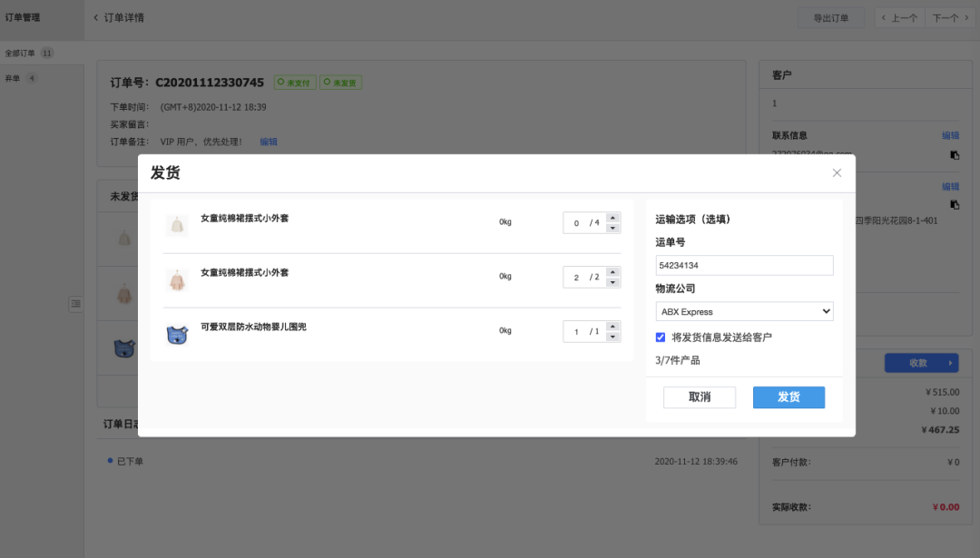Increase quantity for second 女童纯棉裙摆式小外套 (2/2)

click(612, 272)
